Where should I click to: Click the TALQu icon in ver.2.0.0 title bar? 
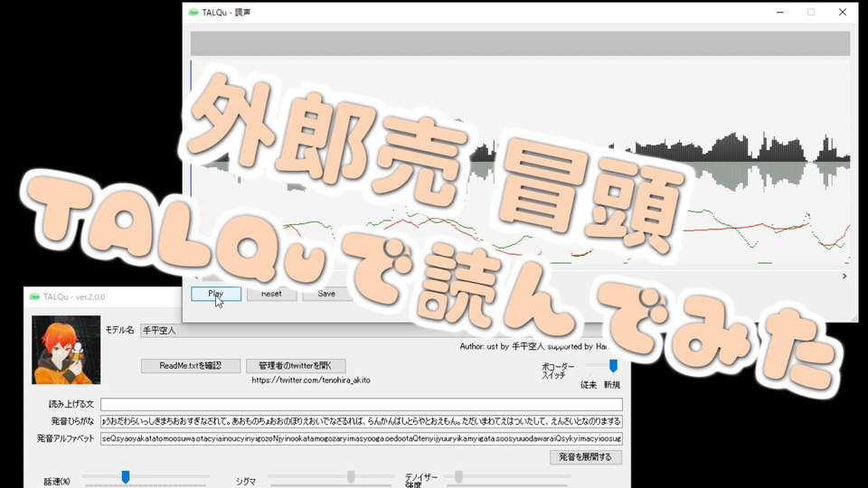(34, 297)
